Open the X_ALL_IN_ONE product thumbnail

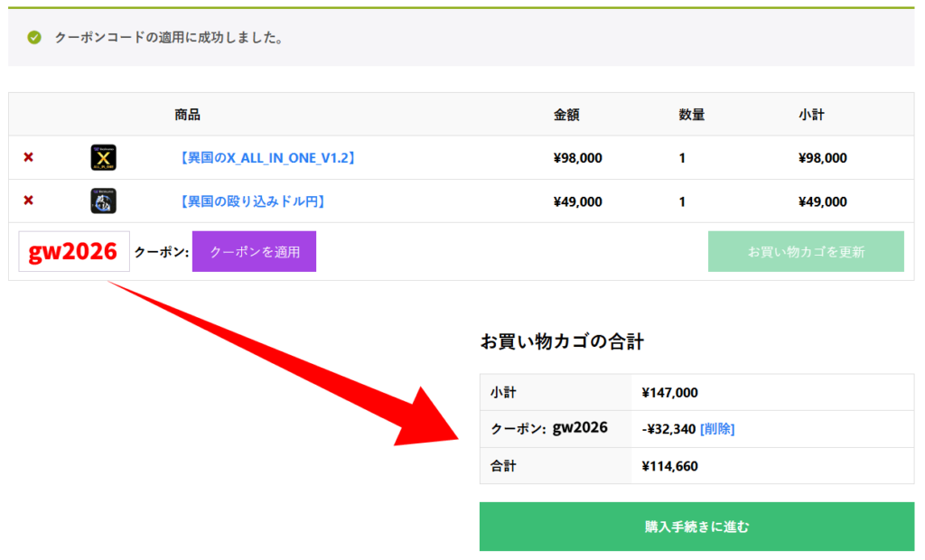(103, 157)
